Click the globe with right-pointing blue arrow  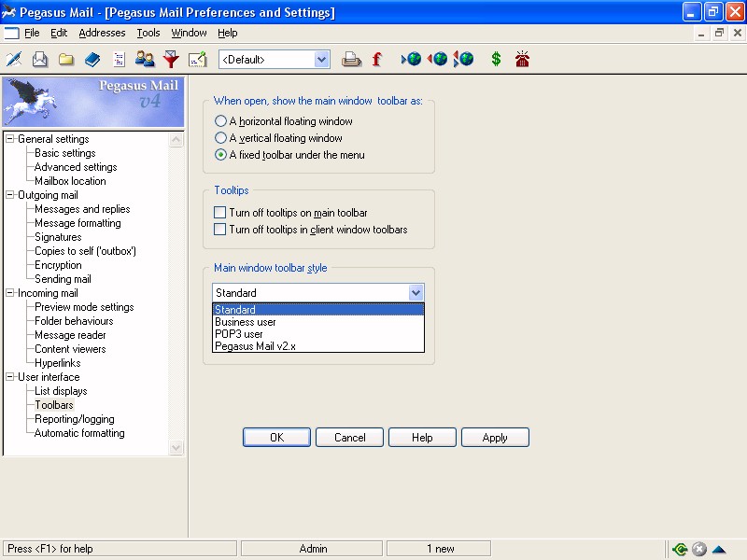412,59
